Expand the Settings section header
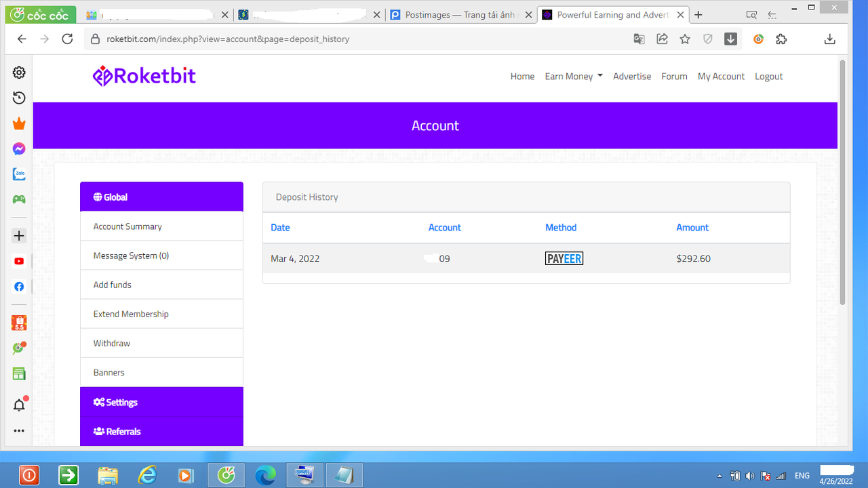The width and height of the screenshot is (868, 488). (x=161, y=402)
